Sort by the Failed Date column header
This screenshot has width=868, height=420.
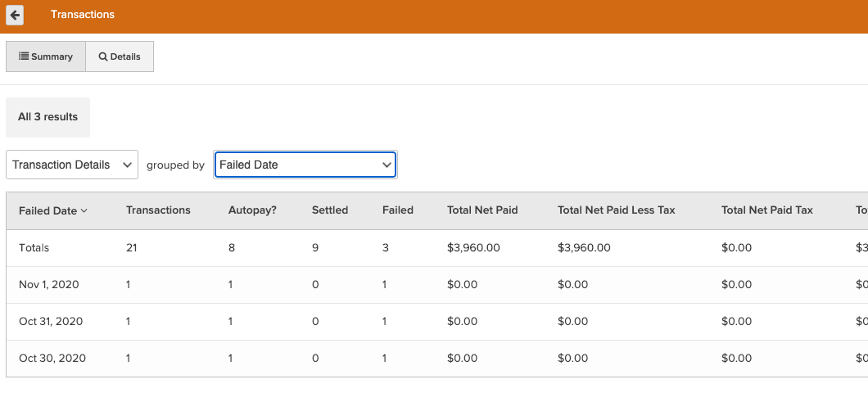[52, 210]
